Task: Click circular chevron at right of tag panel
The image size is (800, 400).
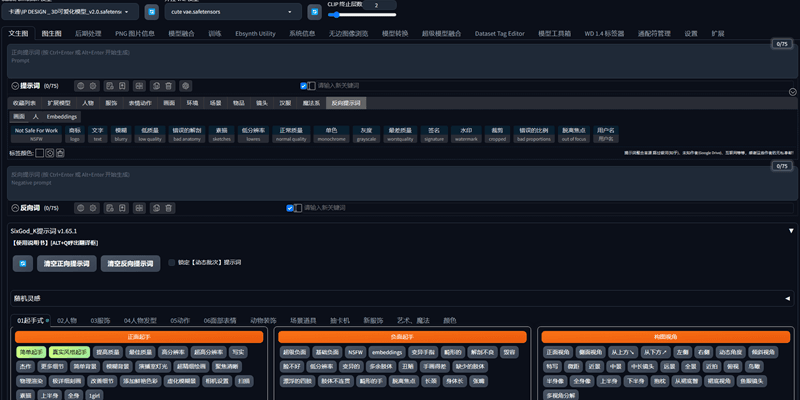Action: pyautogui.click(x=792, y=92)
